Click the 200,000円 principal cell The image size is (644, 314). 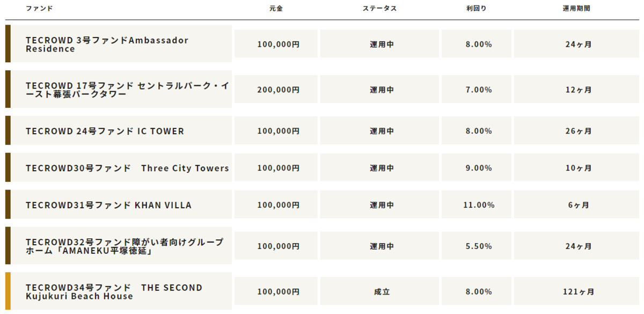point(276,90)
